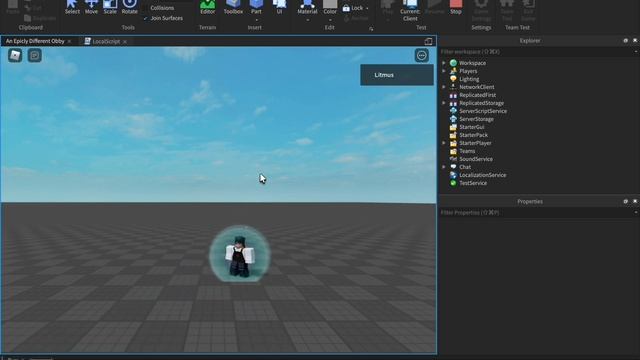Image resolution: width=640 pixels, height=360 pixels.
Task: Expand the StarterPlayer node
Action: tap(444, 143)
